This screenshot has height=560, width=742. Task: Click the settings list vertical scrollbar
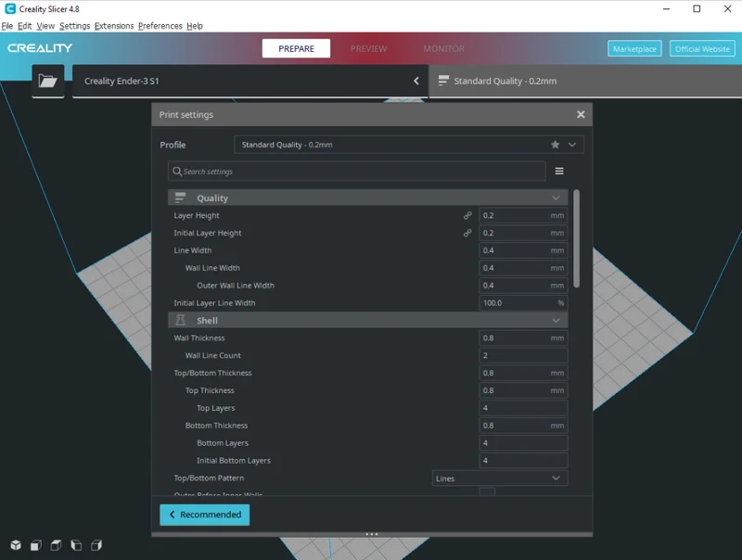pos(576,238)
